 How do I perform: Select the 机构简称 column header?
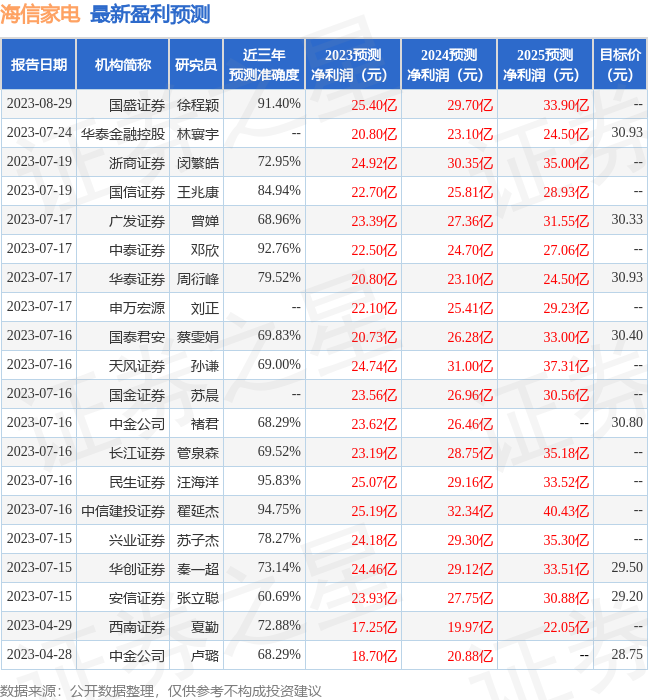(123, 65)
